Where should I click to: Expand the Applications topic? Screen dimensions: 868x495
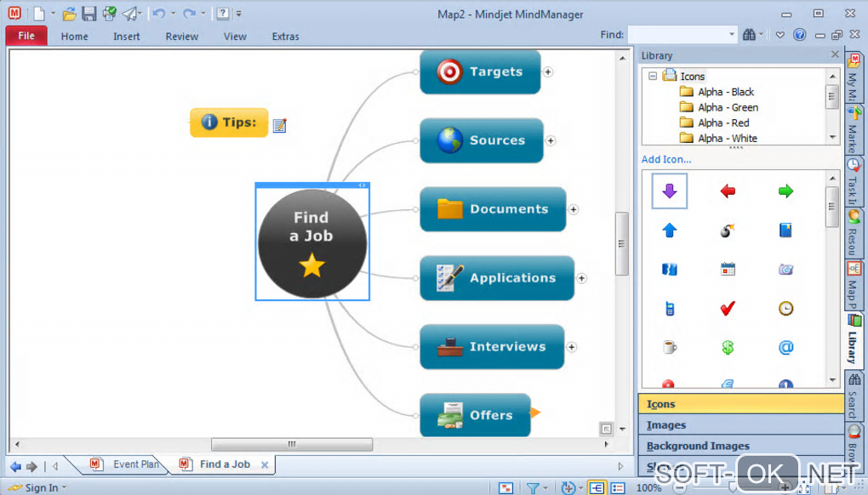pos(581,278)
